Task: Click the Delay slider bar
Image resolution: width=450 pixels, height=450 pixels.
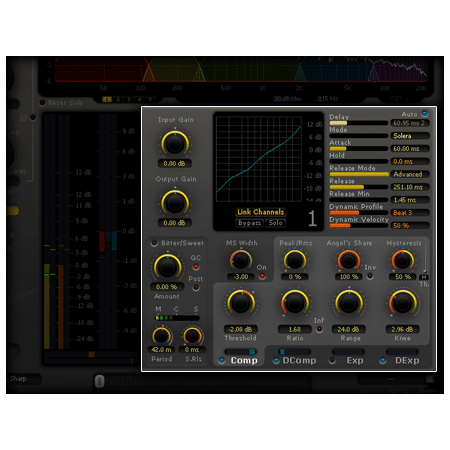Action: coord(359,123)
